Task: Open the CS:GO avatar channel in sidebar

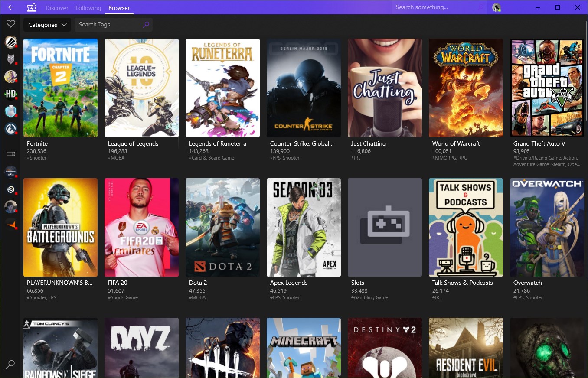Action: [10, 172]
